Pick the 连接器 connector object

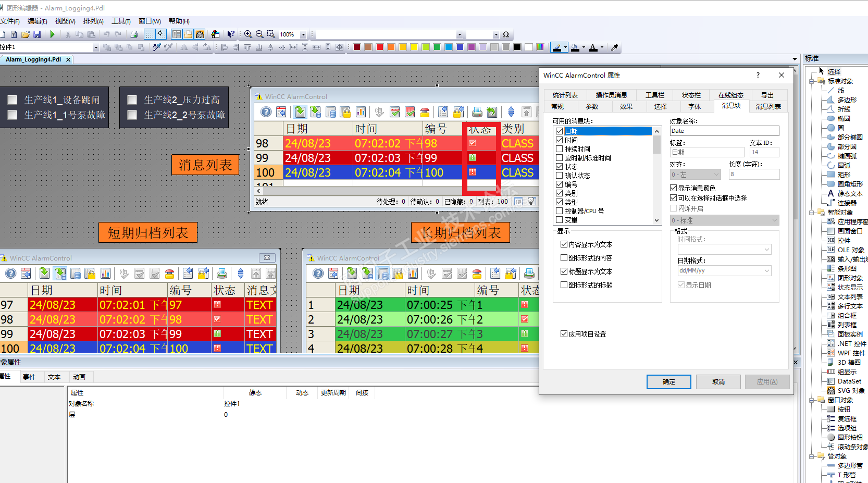pyautogui.click(x=847, y=203)
